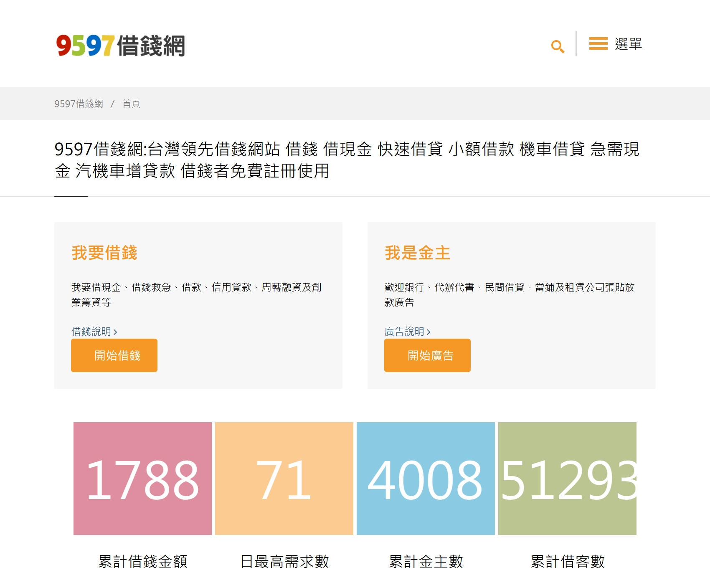Click the 累計借客數 label
The width and height of the screenshot is (710, 588).
567,561
